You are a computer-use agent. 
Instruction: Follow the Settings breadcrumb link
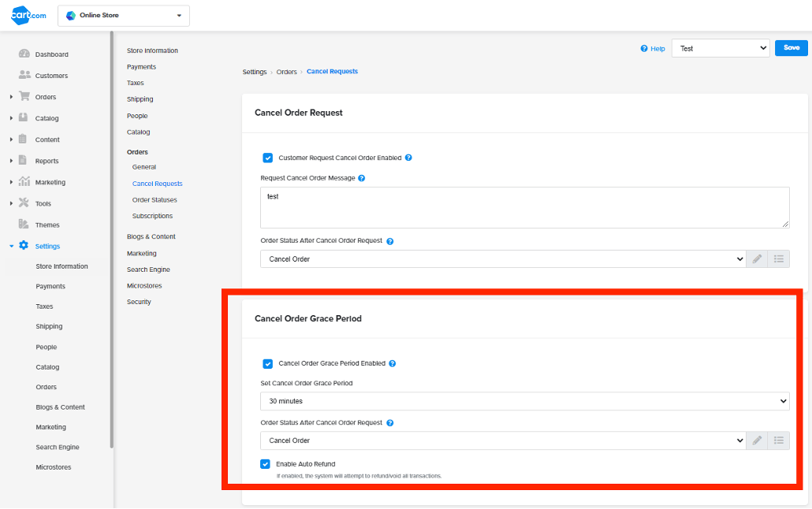point(254,71)
